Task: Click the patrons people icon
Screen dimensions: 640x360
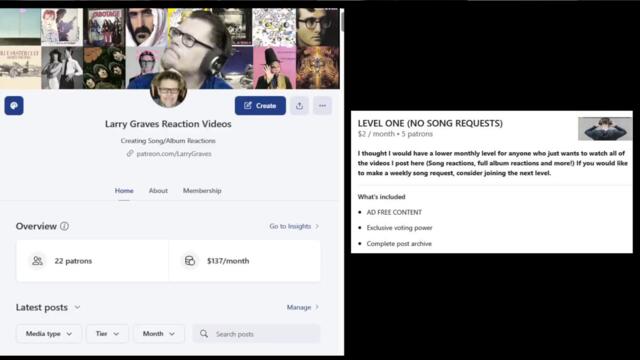Action: [37, 261]
